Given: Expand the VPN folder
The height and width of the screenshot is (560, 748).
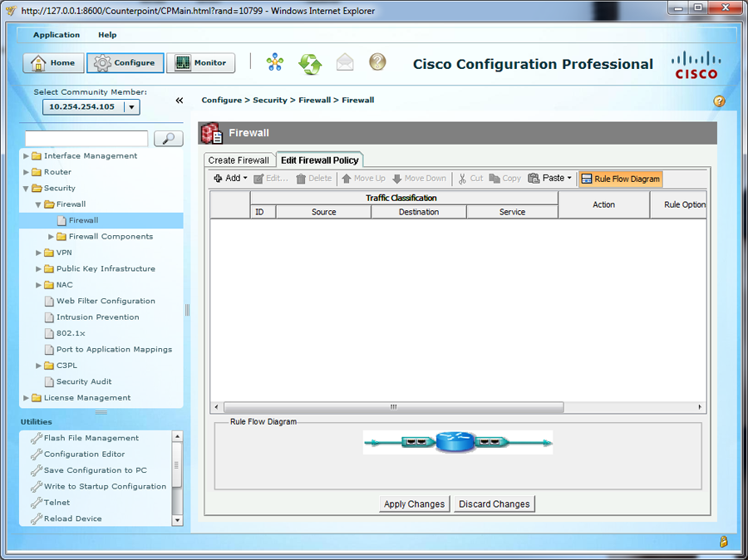Looking at the screenshot, I should coord(38,253).
